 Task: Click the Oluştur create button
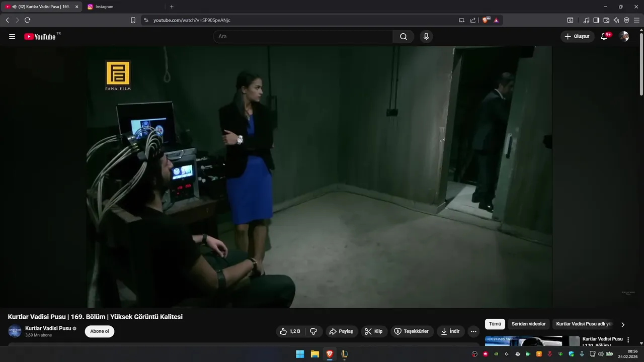(x=577, y=37)
